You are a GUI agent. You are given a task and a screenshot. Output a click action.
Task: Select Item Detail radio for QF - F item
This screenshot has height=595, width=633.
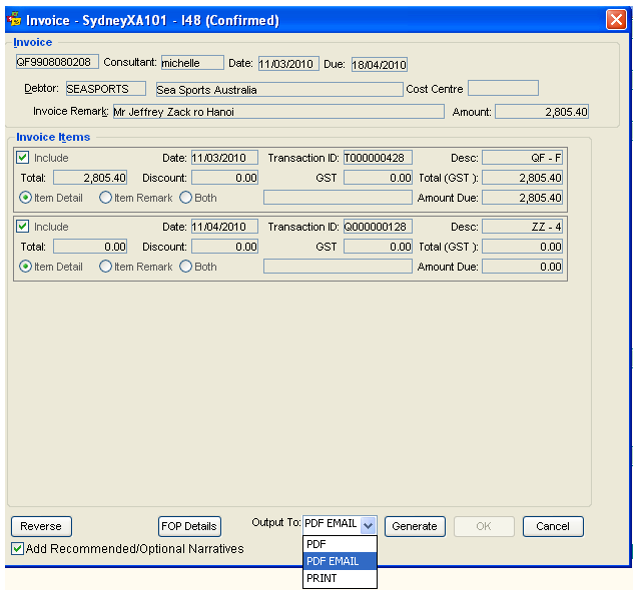[25, 198]
